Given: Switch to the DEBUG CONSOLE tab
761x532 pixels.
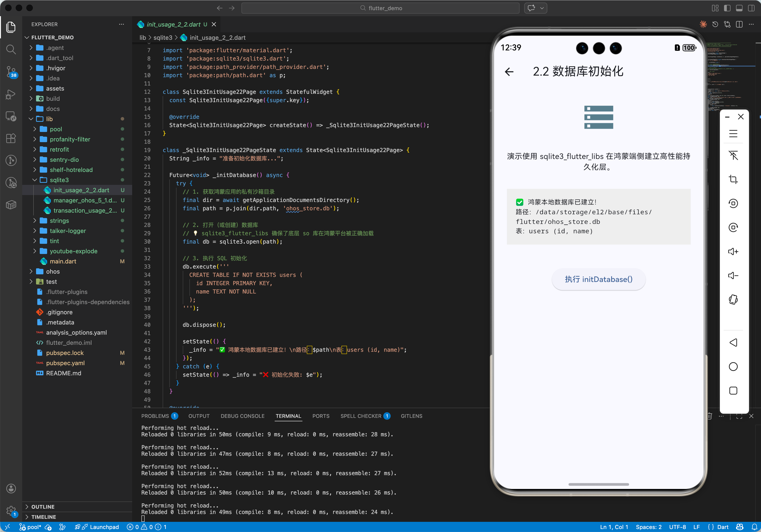Looking at the screenshot, I should tap(242, 416).
